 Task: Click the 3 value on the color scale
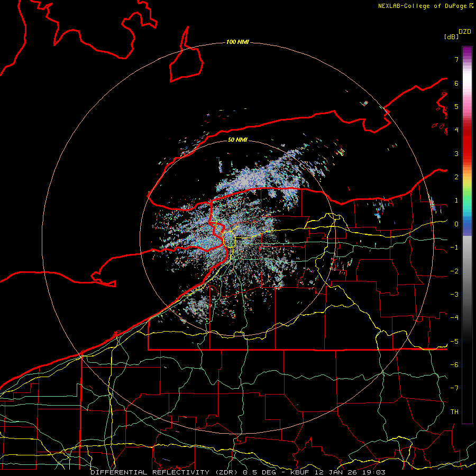456,153
